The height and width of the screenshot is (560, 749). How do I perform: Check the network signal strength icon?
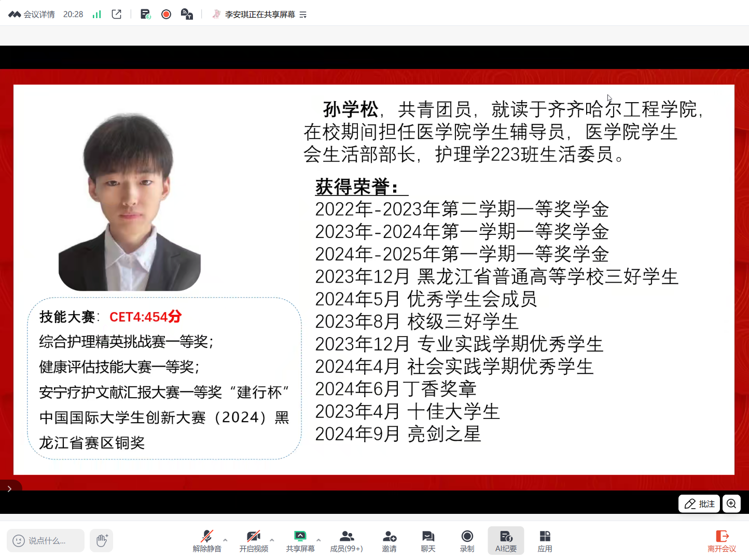click(x=96, y=15)
